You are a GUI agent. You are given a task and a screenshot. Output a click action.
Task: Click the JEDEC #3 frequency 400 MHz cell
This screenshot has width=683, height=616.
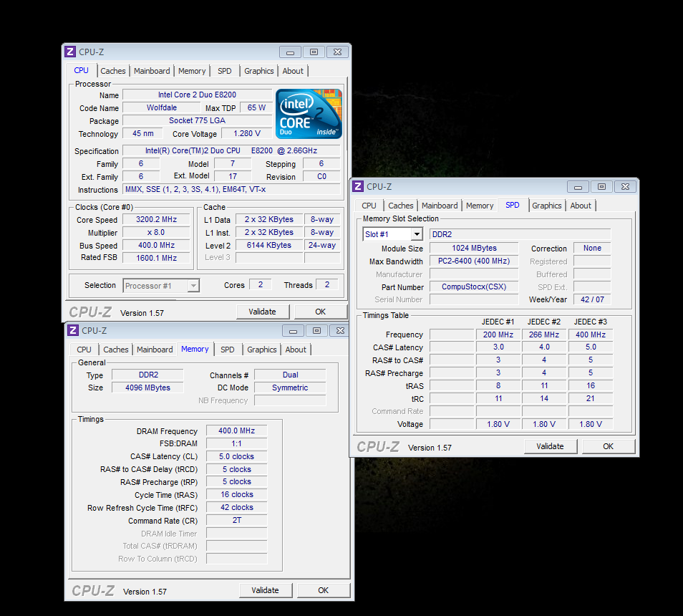click(591, 335)
